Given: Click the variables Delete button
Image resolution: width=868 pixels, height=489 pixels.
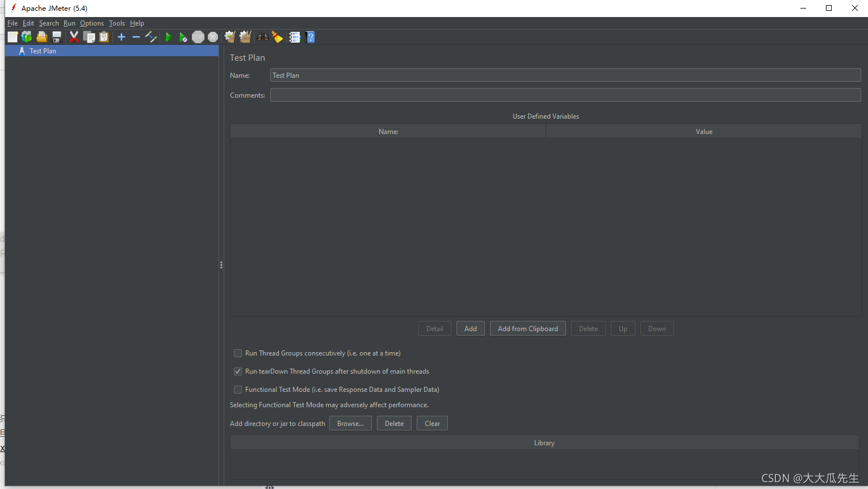Looking at the screenshot, I should pos(588,328).
